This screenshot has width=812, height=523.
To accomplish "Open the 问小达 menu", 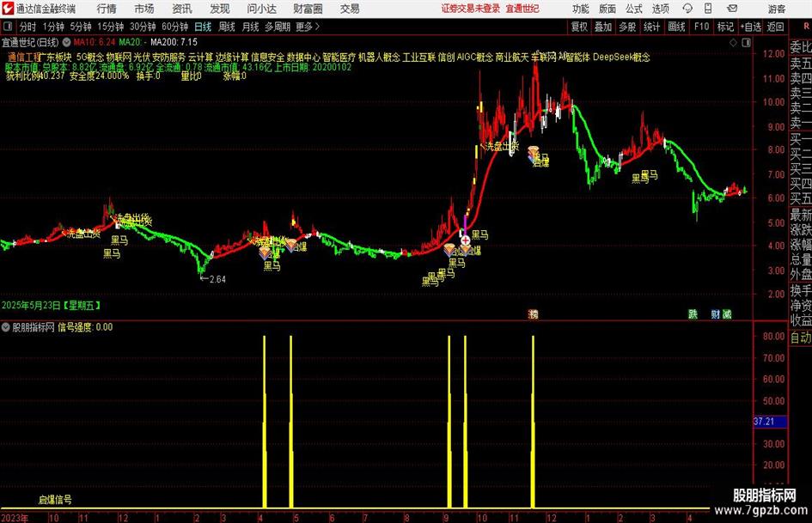I will pyautogui.click(x=261, y=9).
